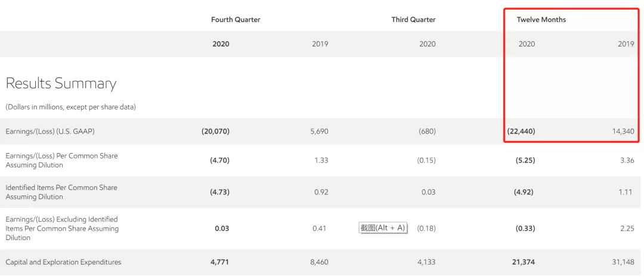The image size is (644, 277).
Task: Click the Fourth Quarter column header
Action: (236, 19)
